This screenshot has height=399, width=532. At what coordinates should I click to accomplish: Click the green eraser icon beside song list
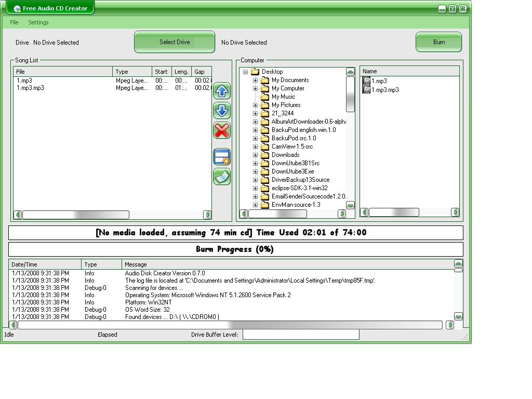click(222, 177)
